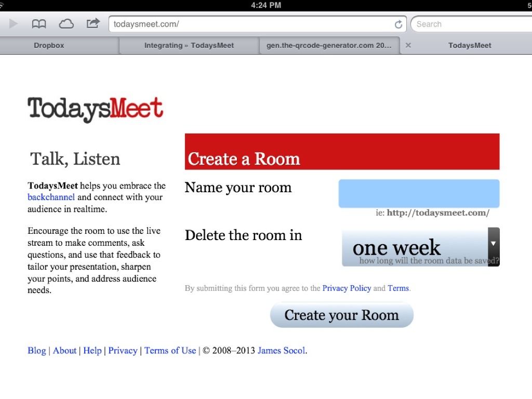Image resolution: width=532 pixels, height=399 pixels.
Task: Open iCloud tabs cloud icon
Action: tap(66, 24)
